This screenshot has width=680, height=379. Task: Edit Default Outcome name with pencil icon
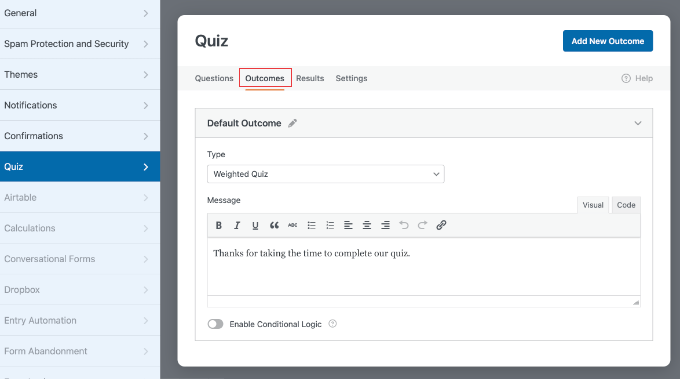(x=293, y=123)
